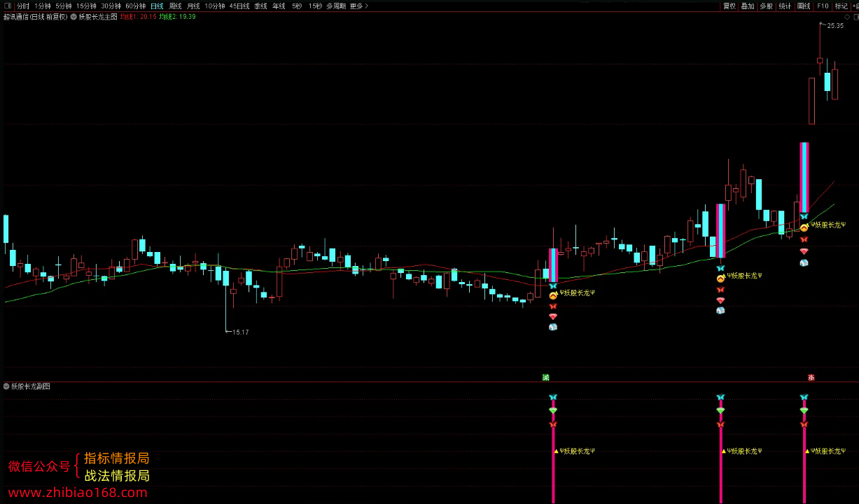The image size is (859, 504).
Task: Click green gem on first sub-chart signal bar
Action: [553, 410]
